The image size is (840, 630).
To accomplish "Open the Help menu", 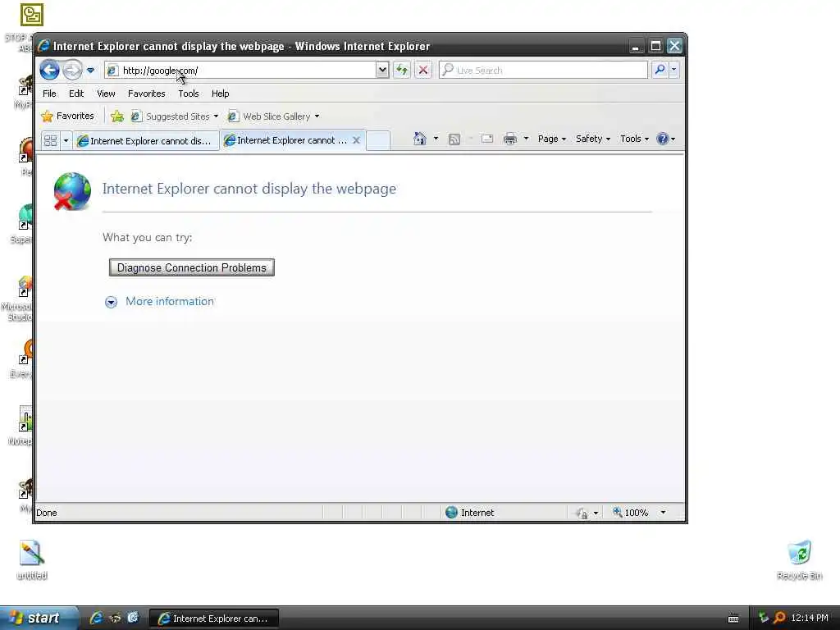I will (x=220, y=94).
